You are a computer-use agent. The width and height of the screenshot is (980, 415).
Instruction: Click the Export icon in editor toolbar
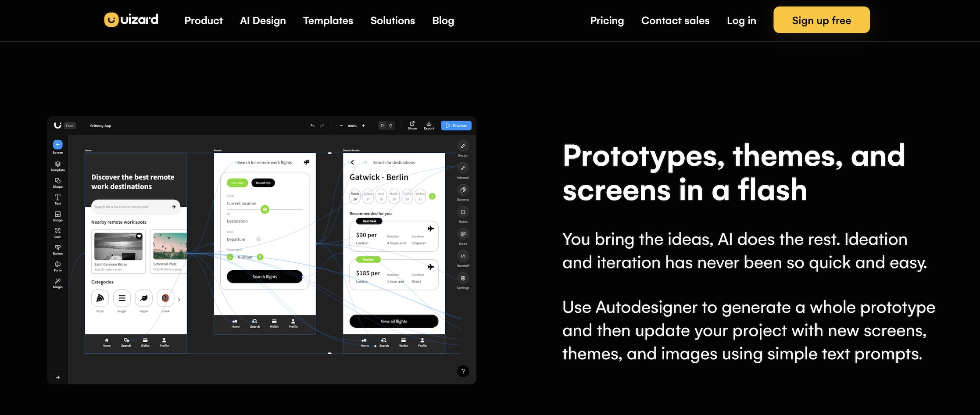[x=429, y=124]
